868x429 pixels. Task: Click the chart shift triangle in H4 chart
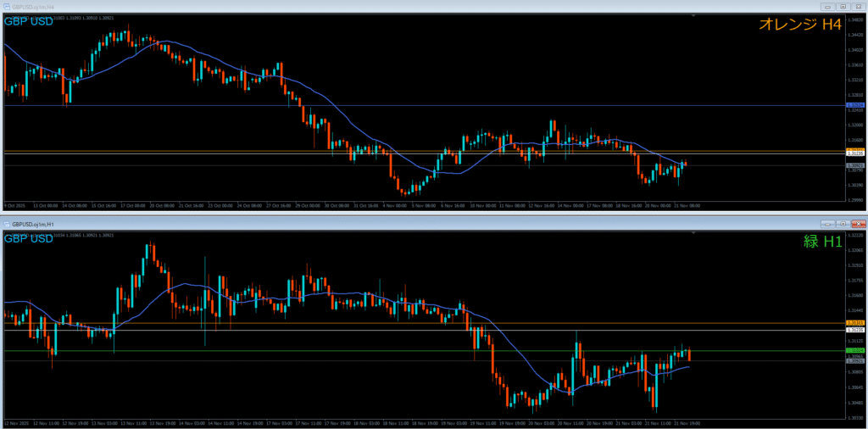coord(695,15)
